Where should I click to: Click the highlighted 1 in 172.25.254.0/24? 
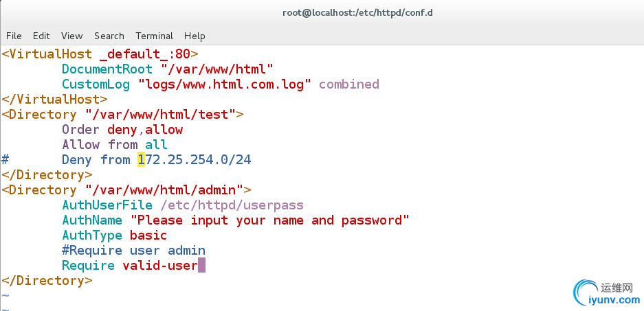(141, 159)
